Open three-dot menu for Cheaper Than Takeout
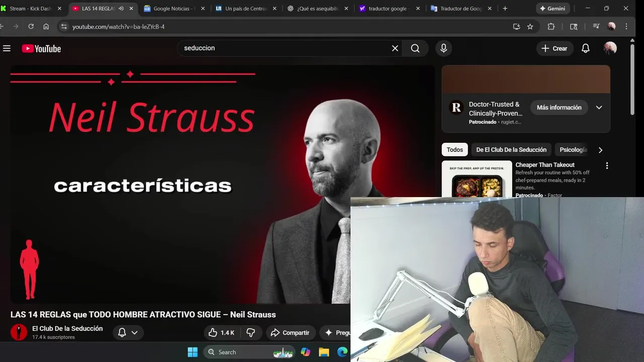This screenshot has width=644, height=362. tap(607, 165)
